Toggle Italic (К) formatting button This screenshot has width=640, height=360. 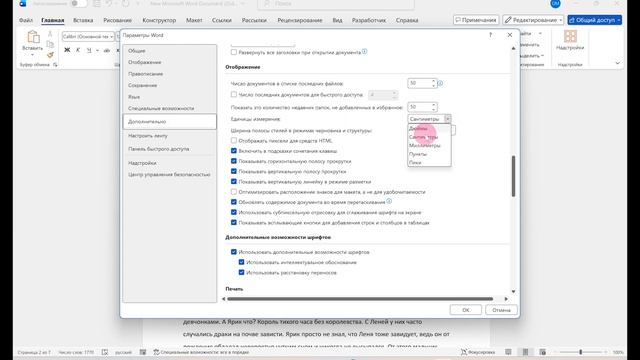click(78, 50)
